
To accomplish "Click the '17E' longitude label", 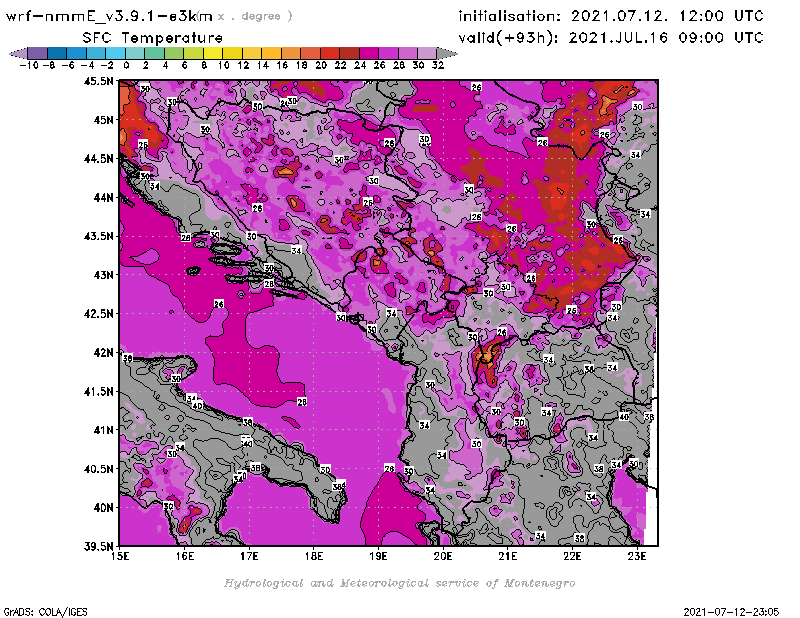I will [x=249, y=556].
